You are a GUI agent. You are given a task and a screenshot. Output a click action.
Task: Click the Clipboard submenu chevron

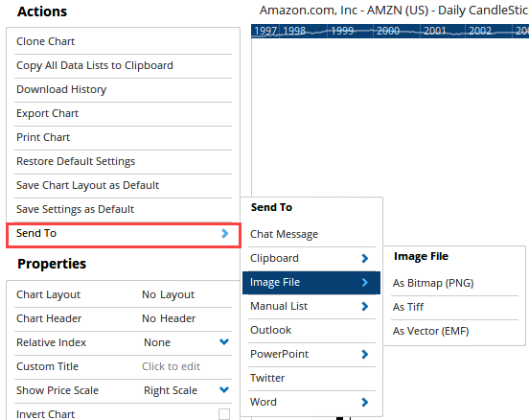coord(365,258)
